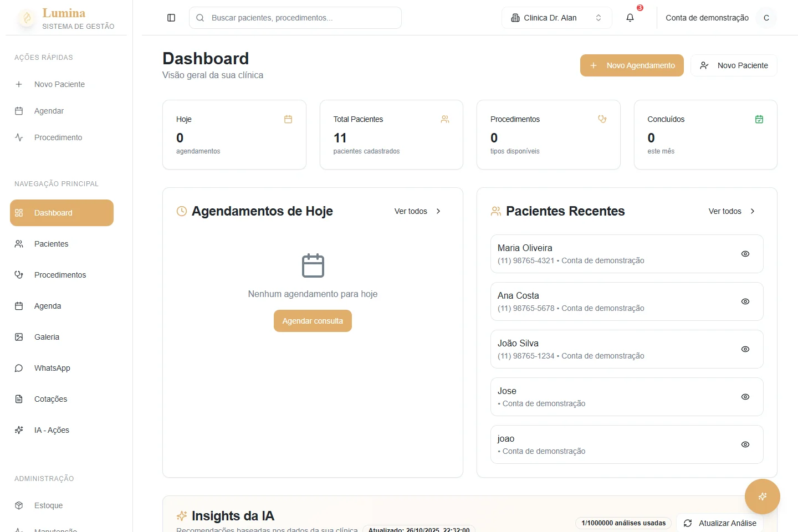Viewport: 798px width, 532px height.
Task: Click the search magnifier icon
Action: [200, 18]
